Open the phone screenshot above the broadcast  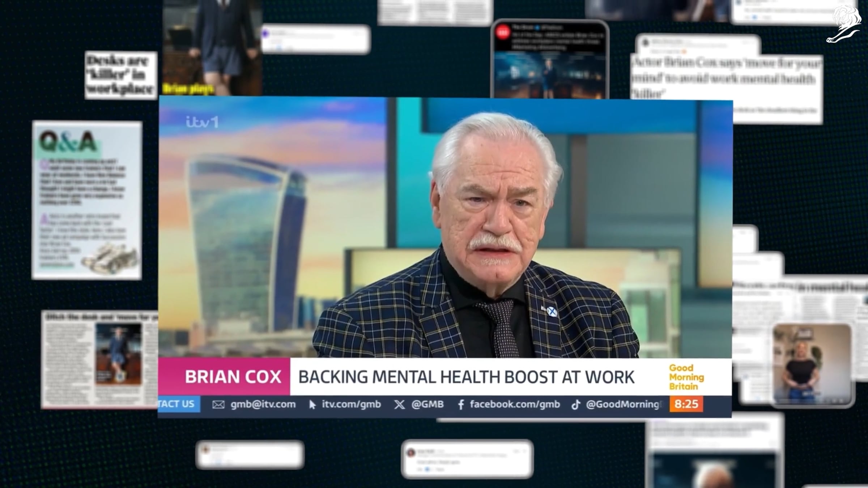point(550,59)
